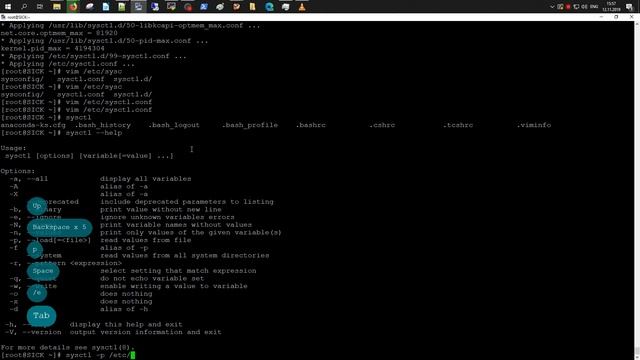640x360 pixels.
Task: Click 'read values from file' text
Action: (146, 240)
